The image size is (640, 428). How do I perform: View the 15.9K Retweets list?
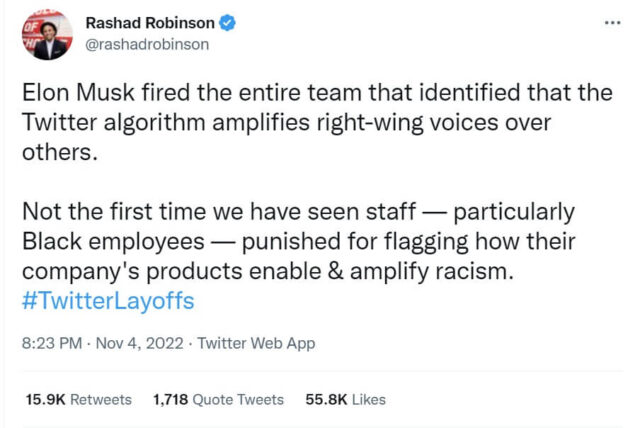78,399
